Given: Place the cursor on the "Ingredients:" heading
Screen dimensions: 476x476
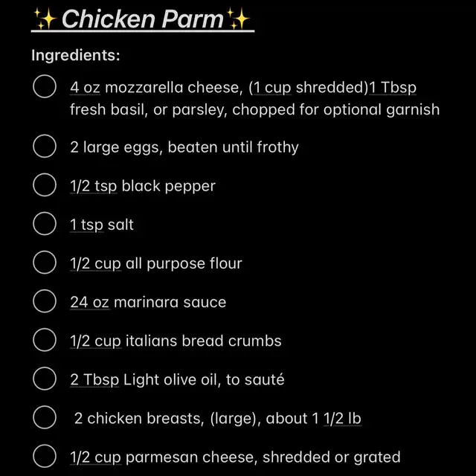Looking at the screenshot, I should click(x=75, y=55).
